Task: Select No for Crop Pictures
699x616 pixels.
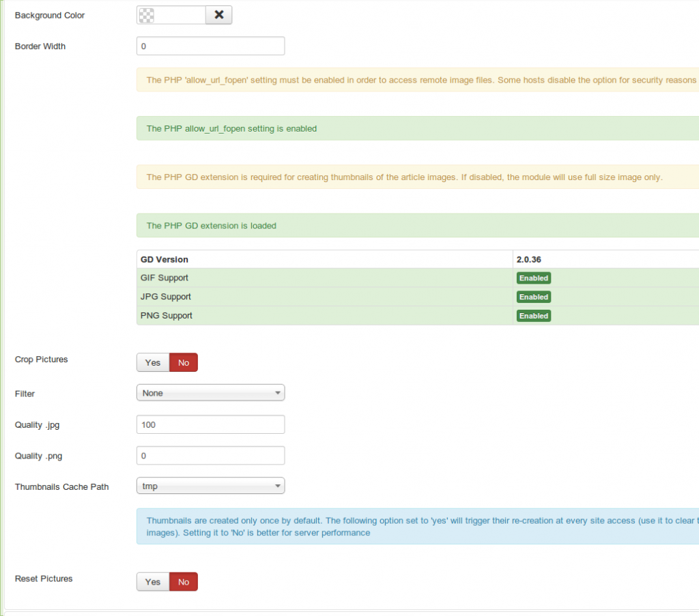Action: (x=184, y=363)
